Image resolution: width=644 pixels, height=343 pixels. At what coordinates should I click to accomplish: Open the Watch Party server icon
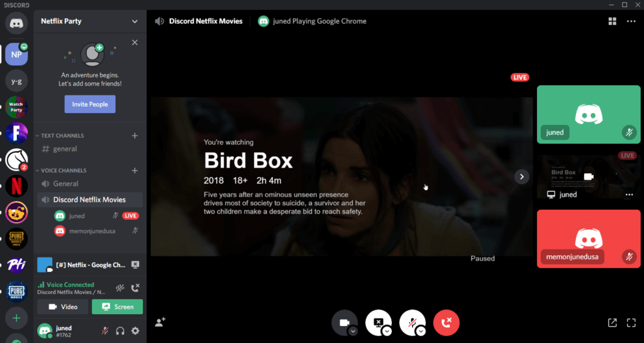click(x=16, y=107)
